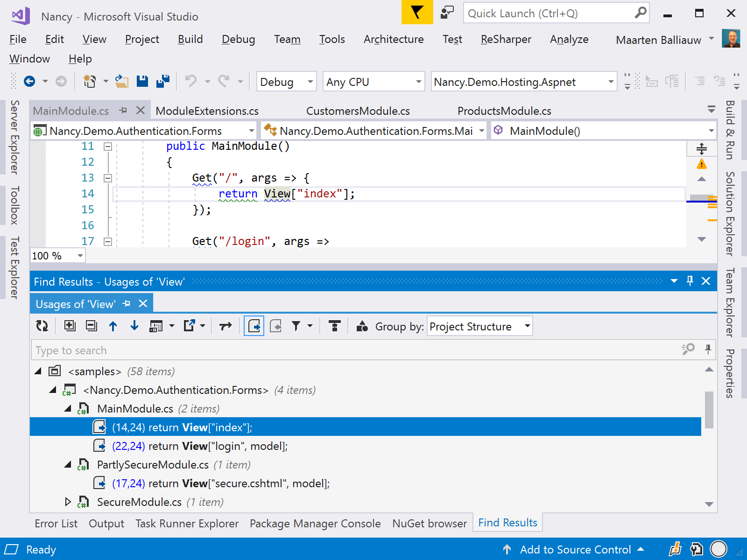Switch to ModuleExtensions.cs tab

[x=207, y=111]
